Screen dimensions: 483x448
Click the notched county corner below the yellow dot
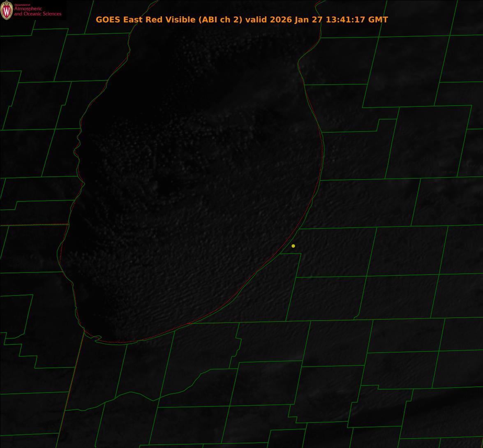click(300, 254)
